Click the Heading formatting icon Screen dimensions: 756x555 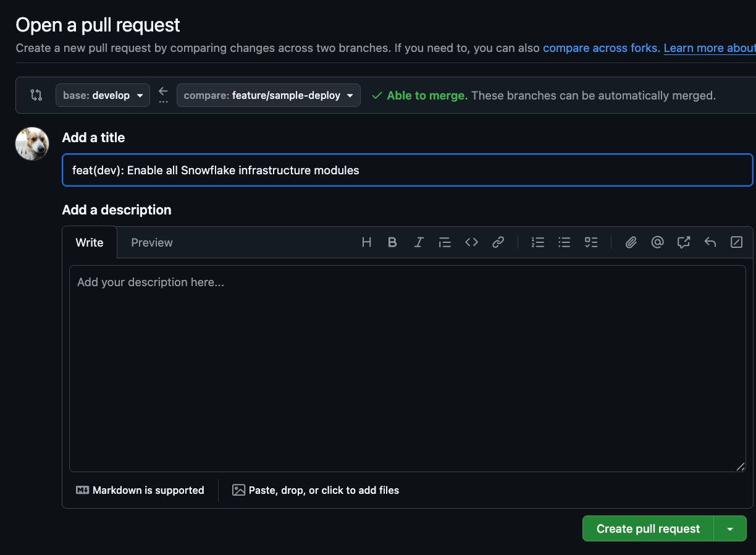(x=366, y=242)
